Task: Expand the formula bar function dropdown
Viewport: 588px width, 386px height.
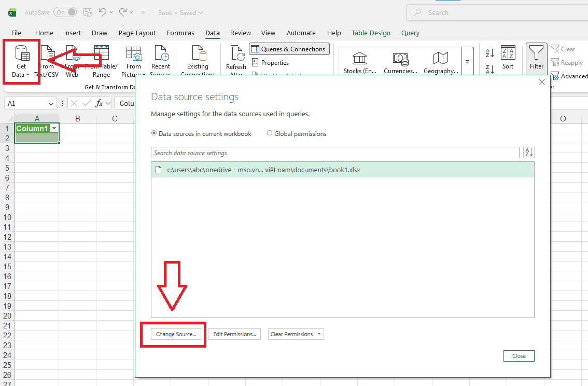Action: [108, 103]
